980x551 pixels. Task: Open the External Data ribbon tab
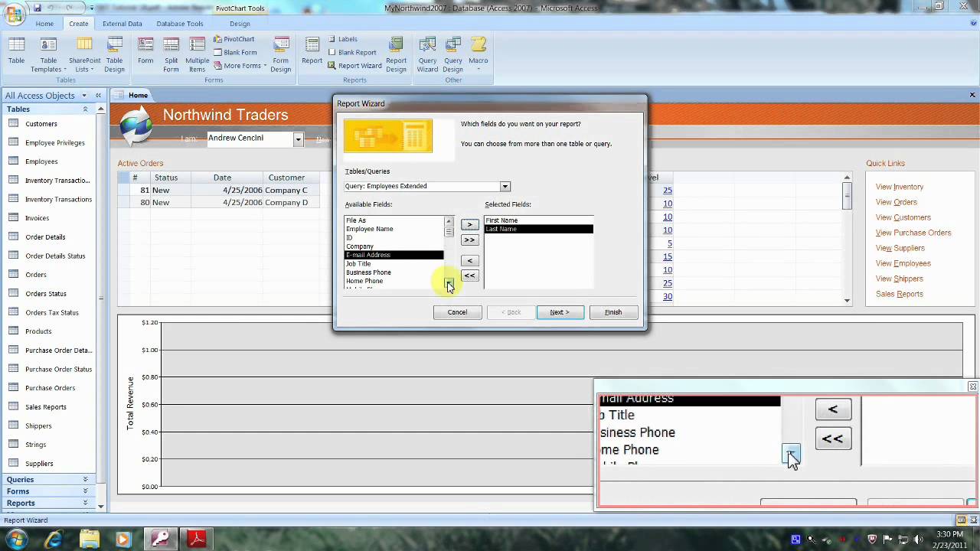pos(122,24)
